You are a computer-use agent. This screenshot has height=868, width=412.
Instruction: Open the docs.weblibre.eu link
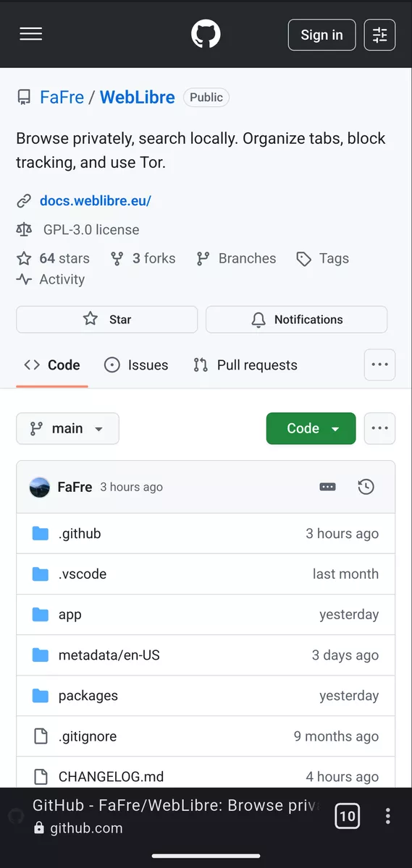tap(96, 200)
